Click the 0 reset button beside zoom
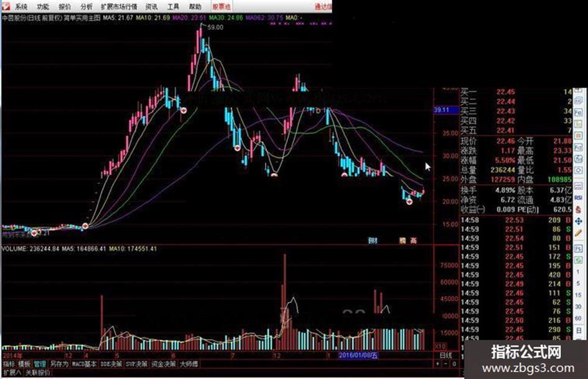The height and width of the screenshot is (379, 588). [454, 364]
